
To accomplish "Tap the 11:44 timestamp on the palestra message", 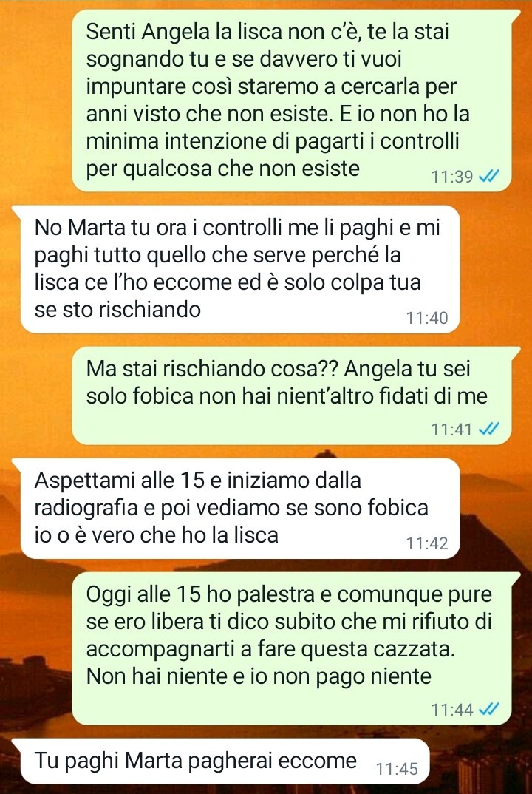I will click(x=451, y=710).
